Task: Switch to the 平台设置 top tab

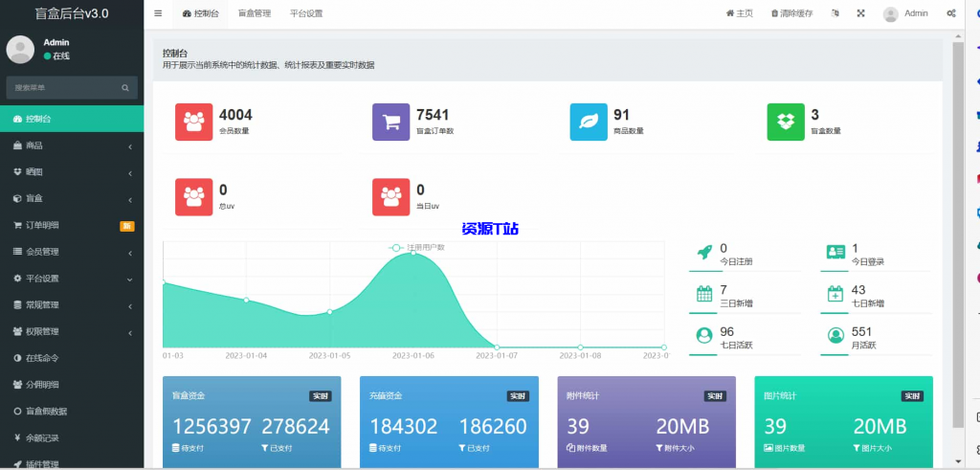Action: (x=306, y=13)
